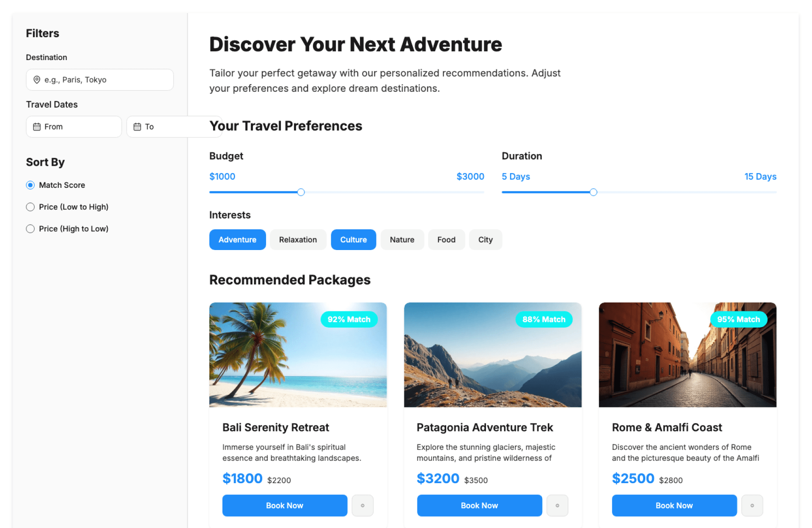Select the Food interest chip
The height and width of the screenshot is (528, 812).
coord(446,239)
